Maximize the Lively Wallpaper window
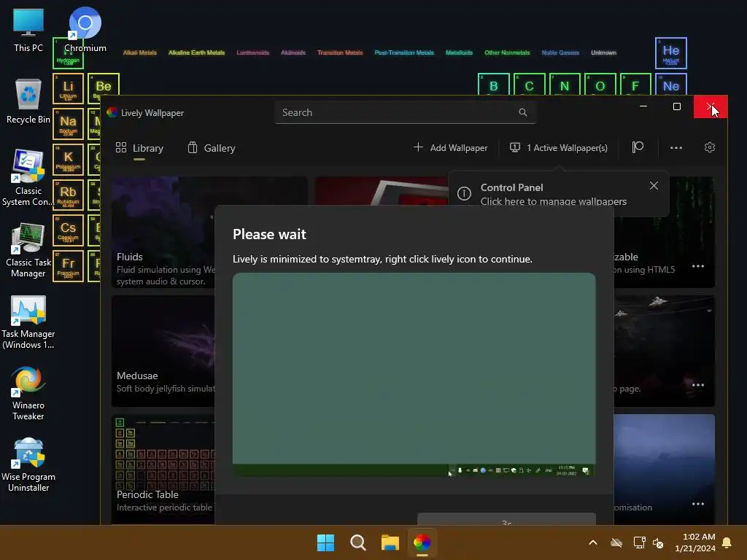The width and height of the screenshot is (747, 560). click(676, 106)
